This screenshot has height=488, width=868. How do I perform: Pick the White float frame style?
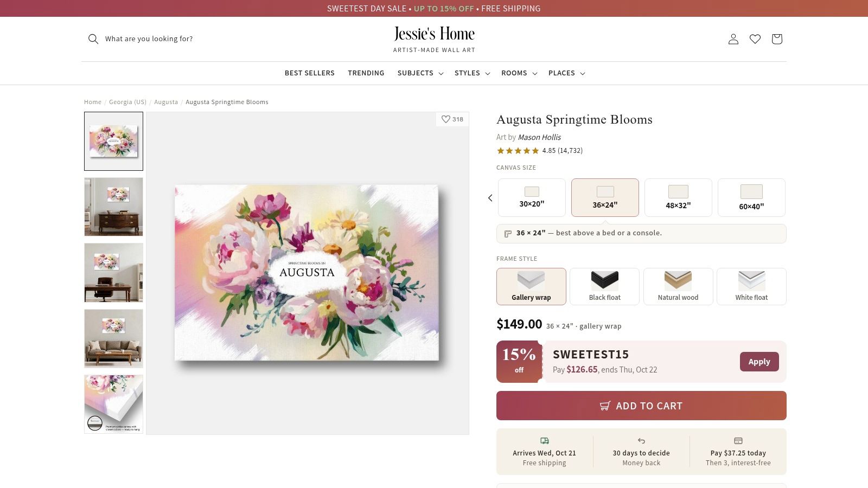pyautogui.click(x=751, y=287)
